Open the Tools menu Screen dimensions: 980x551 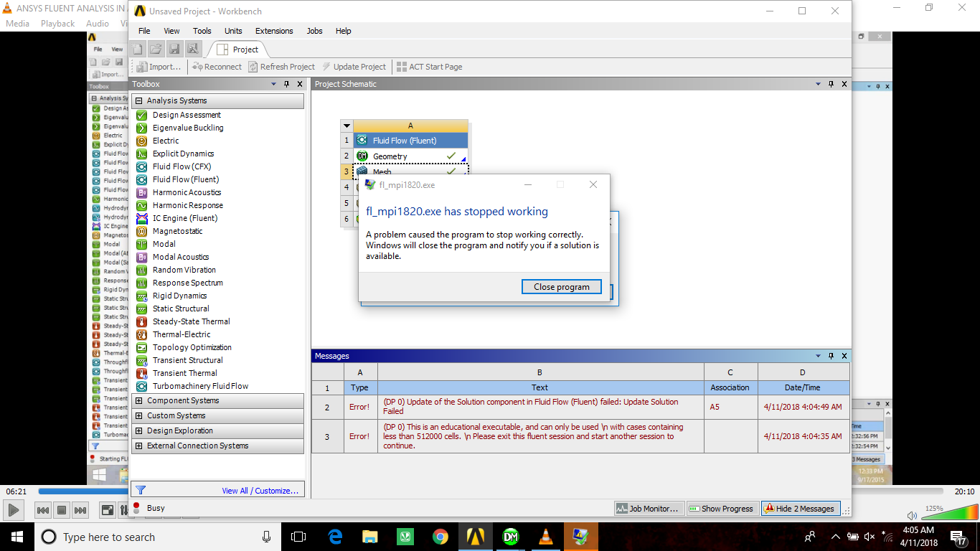(202, 31)
